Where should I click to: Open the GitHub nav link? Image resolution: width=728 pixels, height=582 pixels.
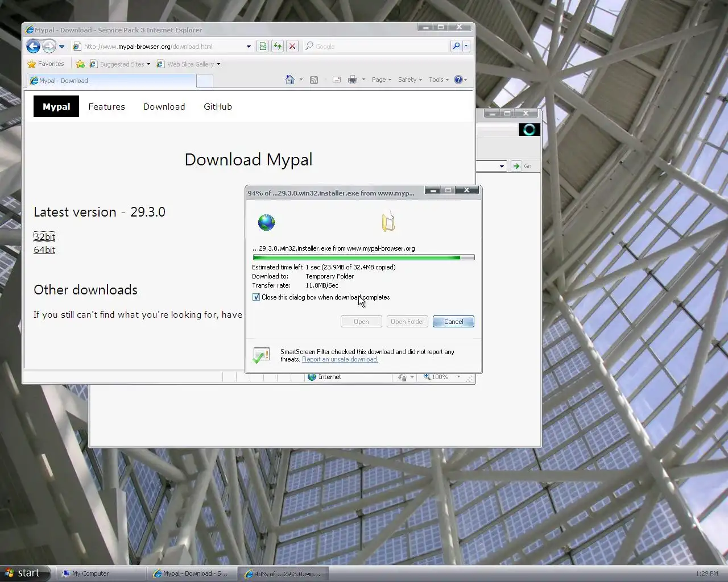(x=218, y=107)
